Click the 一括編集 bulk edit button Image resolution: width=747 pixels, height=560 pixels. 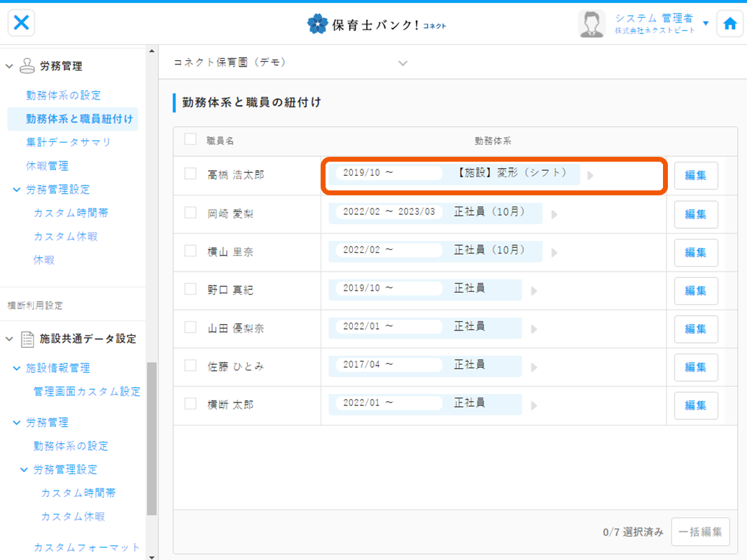(700, 532)
